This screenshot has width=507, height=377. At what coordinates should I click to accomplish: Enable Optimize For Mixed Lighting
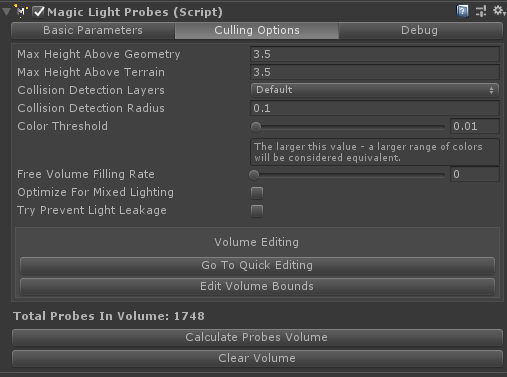(257, 193)
